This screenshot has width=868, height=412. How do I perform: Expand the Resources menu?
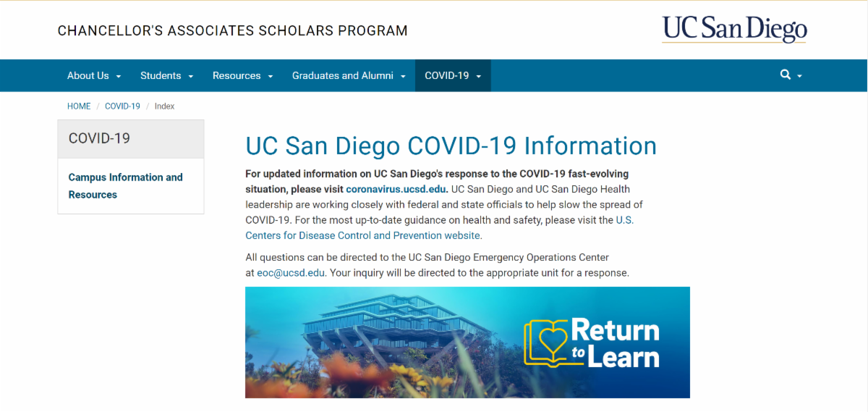click(242, 75)
